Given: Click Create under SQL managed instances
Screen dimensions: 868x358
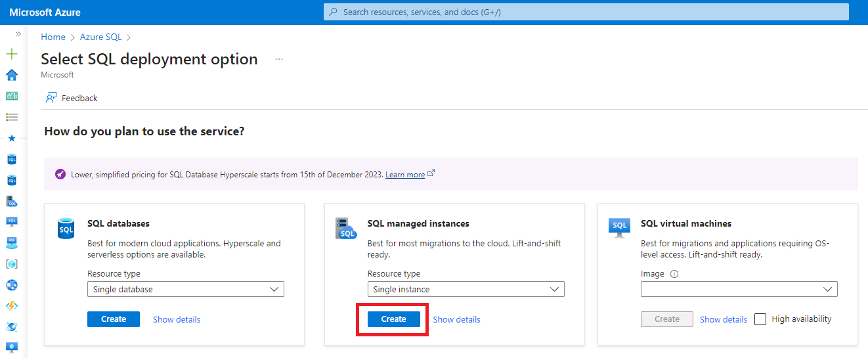Looking at the screenshot, I should [x=393, y=319].
